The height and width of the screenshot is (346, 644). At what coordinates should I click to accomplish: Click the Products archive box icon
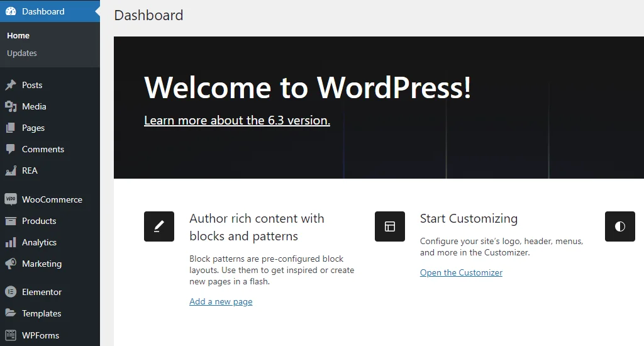point(11,221)
